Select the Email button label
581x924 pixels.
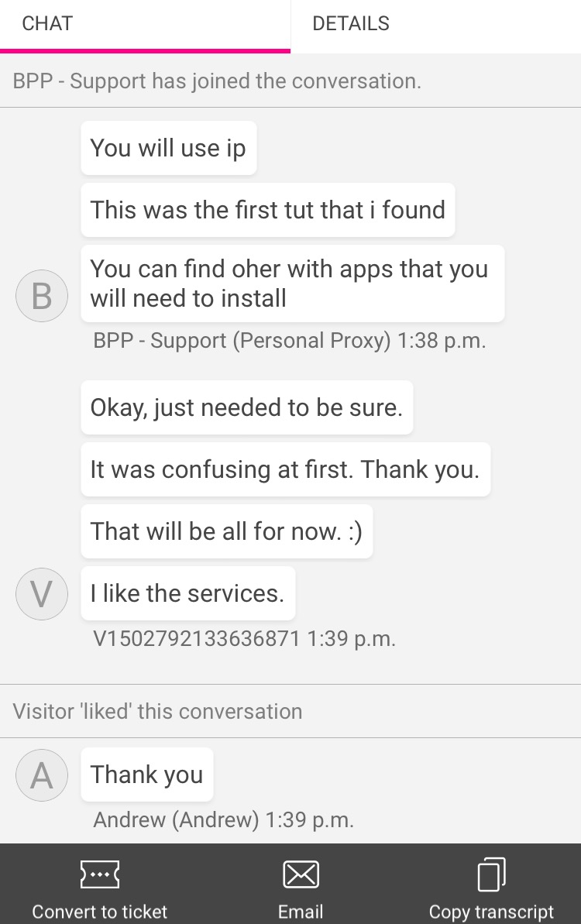[301, 912]
